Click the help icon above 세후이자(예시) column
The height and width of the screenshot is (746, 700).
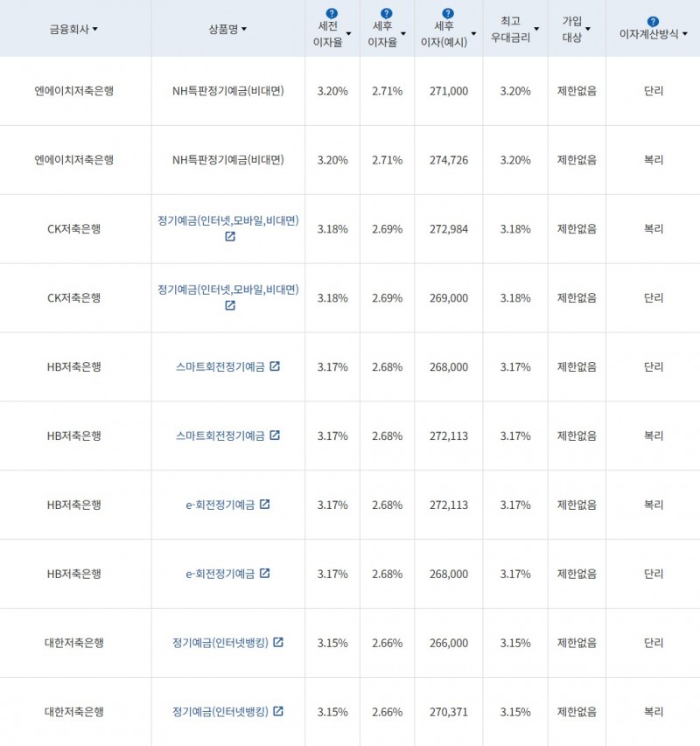click(x=447, y=12)
